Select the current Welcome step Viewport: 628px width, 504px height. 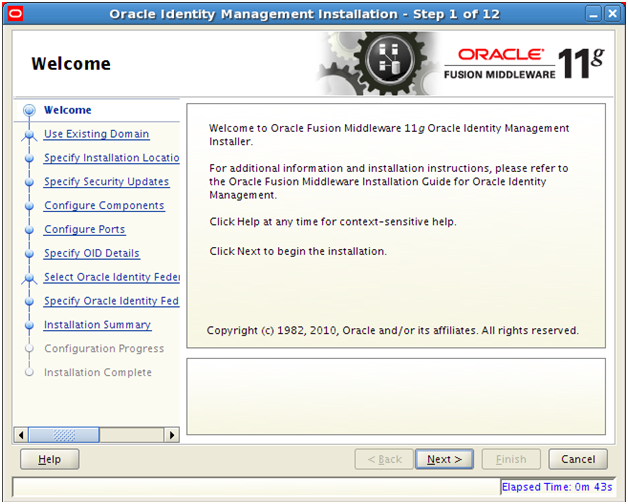[68, 110]
